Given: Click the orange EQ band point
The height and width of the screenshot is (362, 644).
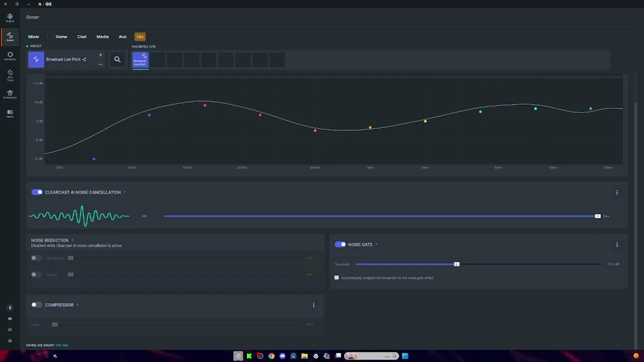Looking at the screenshot, I should click(370, 127).
